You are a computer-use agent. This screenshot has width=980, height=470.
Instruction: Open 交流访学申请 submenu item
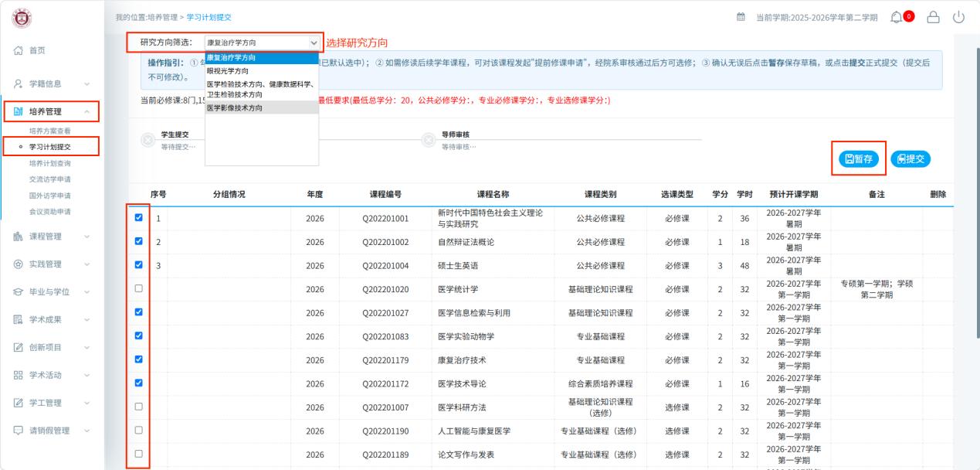pos(49,179)
